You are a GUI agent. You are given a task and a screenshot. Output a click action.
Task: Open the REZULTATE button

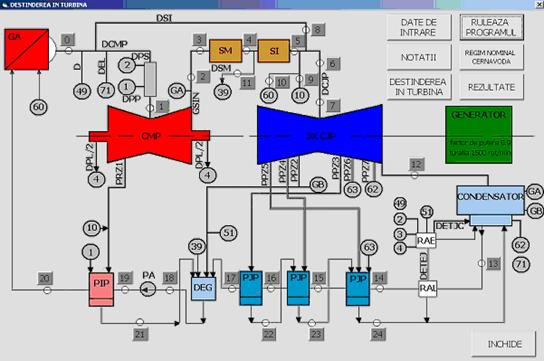point(492,87)
